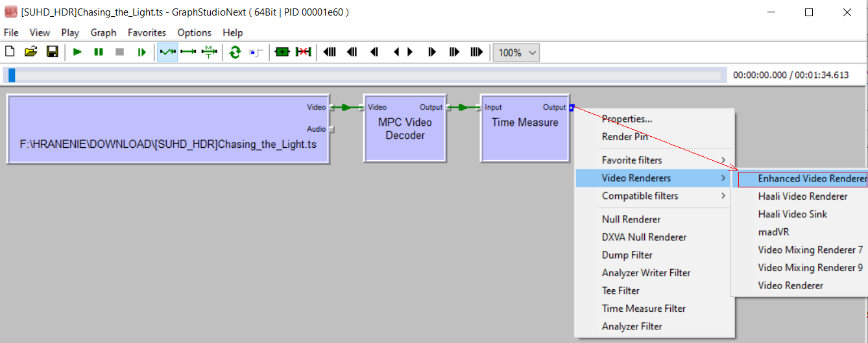
Task: Open a file using the folder icon
Action: click(x=30, y=52)
